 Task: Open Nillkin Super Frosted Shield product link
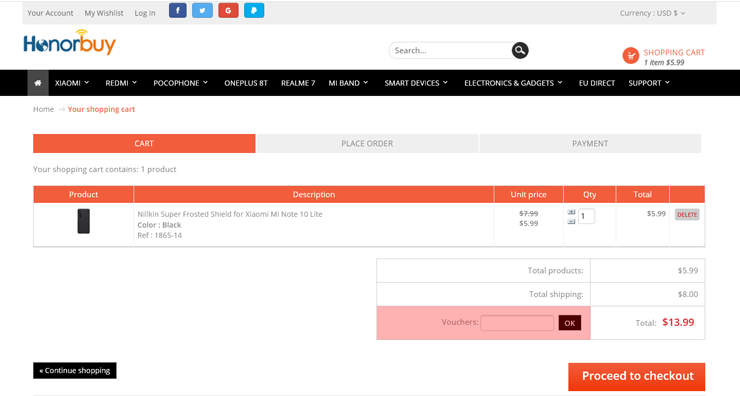pos(230,214)
